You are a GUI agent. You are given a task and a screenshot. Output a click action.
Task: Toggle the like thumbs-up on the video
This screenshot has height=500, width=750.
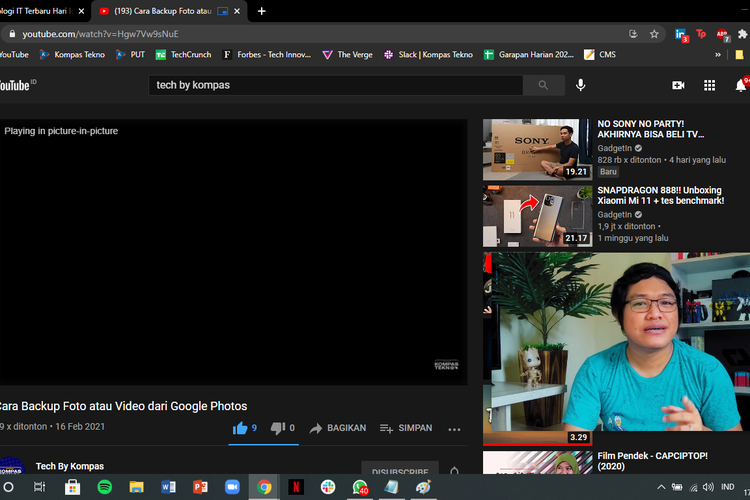coord(240,428)
